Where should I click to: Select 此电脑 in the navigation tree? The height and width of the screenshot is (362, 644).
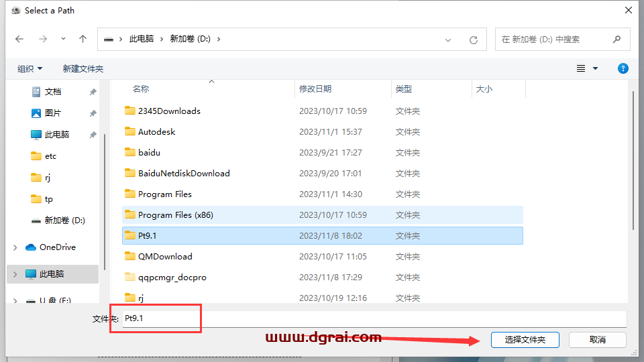pos(52,274)
